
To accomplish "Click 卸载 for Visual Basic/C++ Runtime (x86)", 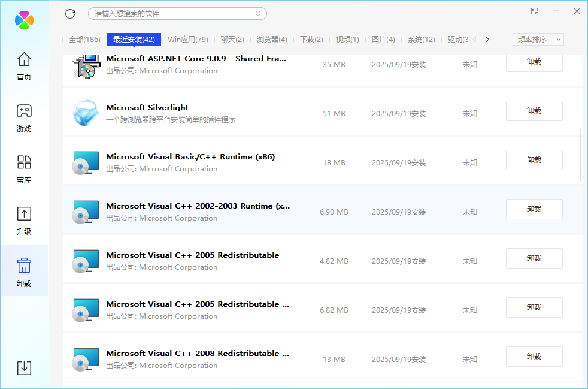I will coord(534,160).
